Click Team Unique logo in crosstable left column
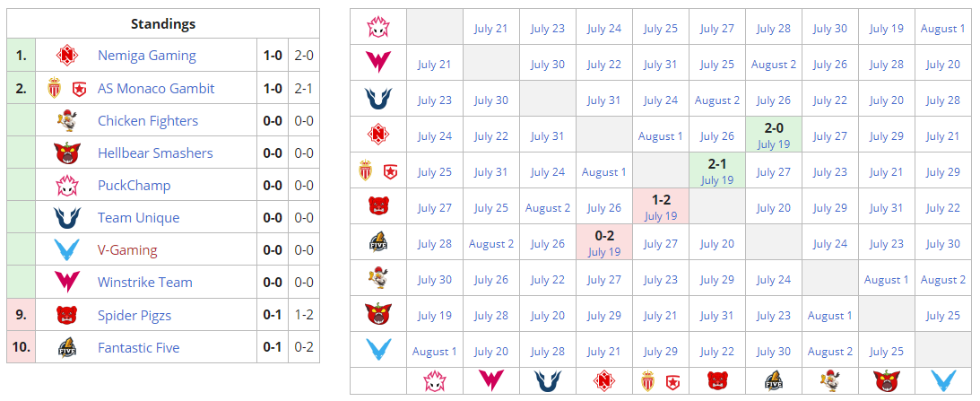The height and width of the screenshot is (401, 980). [377, 99]
